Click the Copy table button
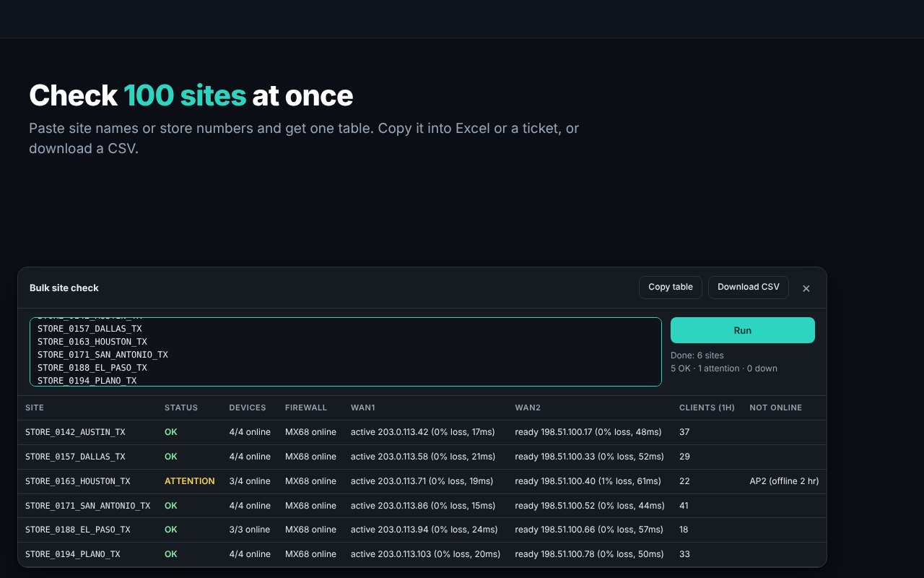Image resolution: width=924 pixels, height=578 pixels. point(671,288)
